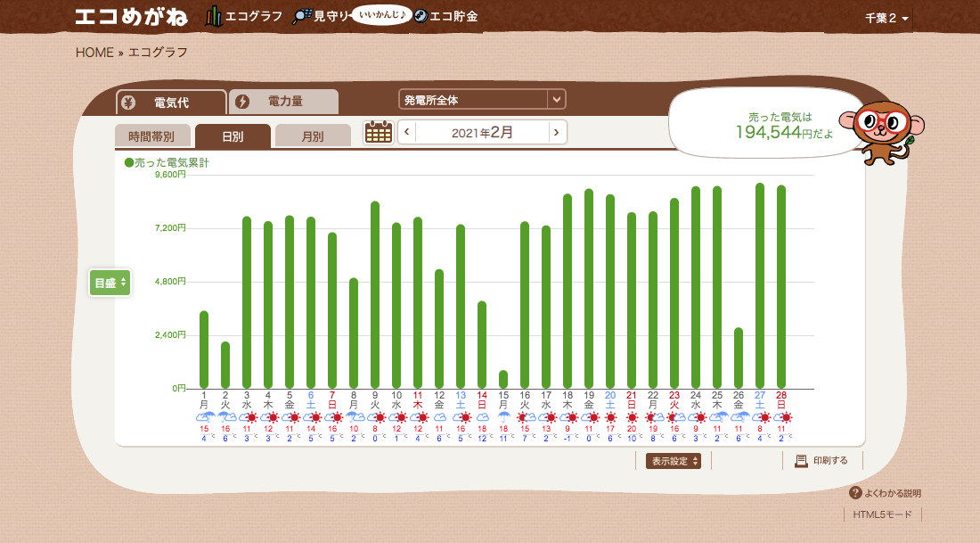
Task: Select the 電気代 tab
Action: pos(171,102)
